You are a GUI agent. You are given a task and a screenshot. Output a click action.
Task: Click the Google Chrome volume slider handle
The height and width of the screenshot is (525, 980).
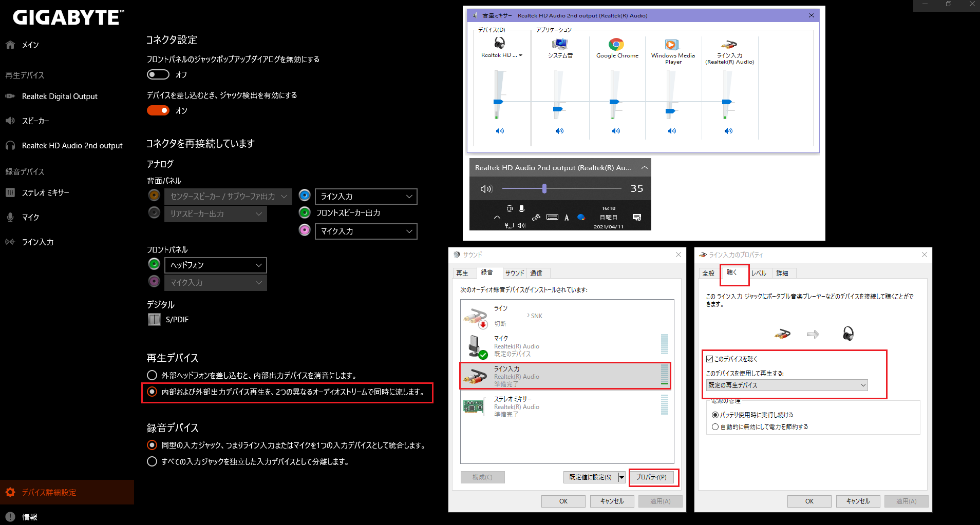614,102
